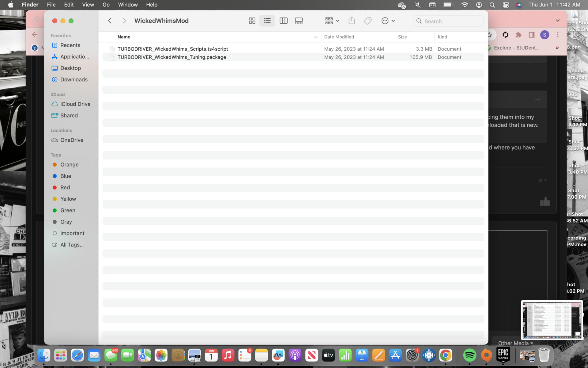Click the battery status icon

[448, 5]
